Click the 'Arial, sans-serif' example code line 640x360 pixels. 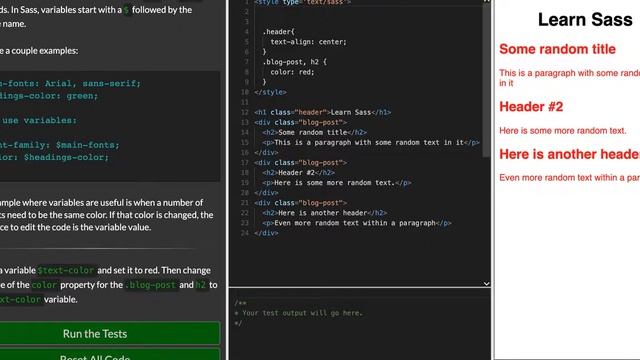(70, 83)
